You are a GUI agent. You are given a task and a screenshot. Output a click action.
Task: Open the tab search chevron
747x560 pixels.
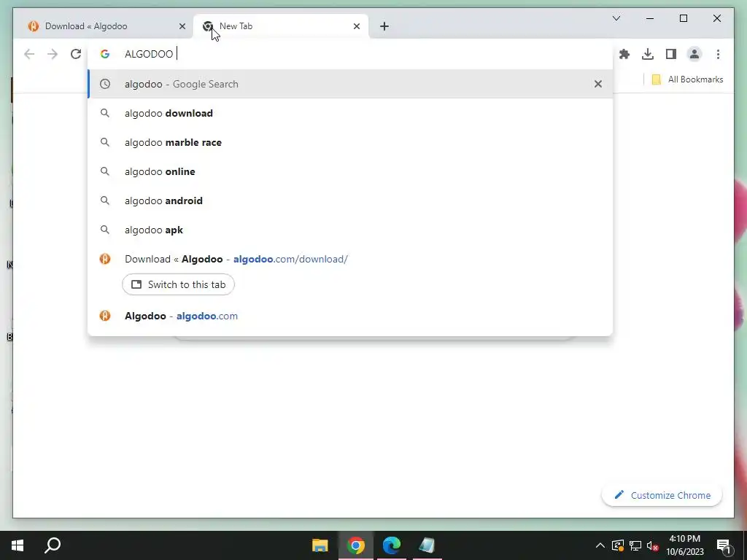tap(616, 18)
